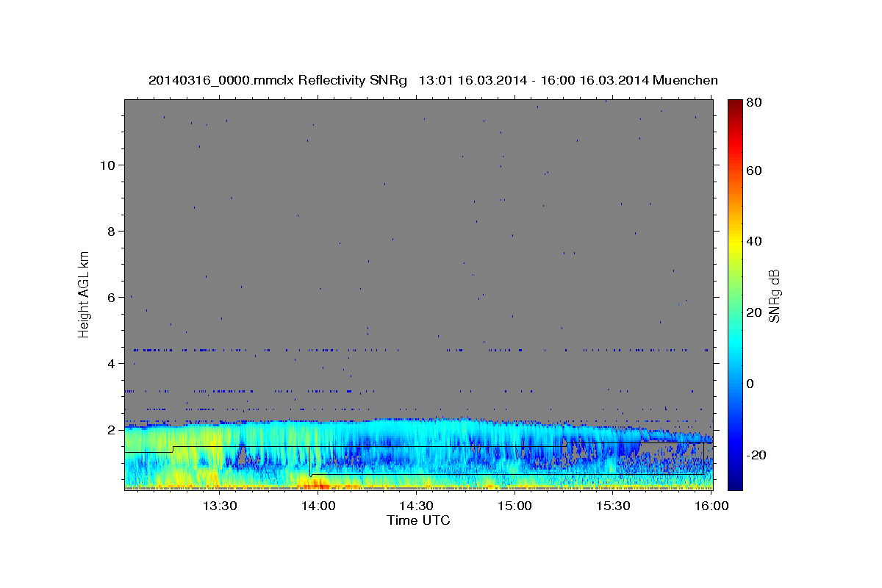Click the colorbar value 40
This screenshot has height=588, width=882.
point(756,241)
